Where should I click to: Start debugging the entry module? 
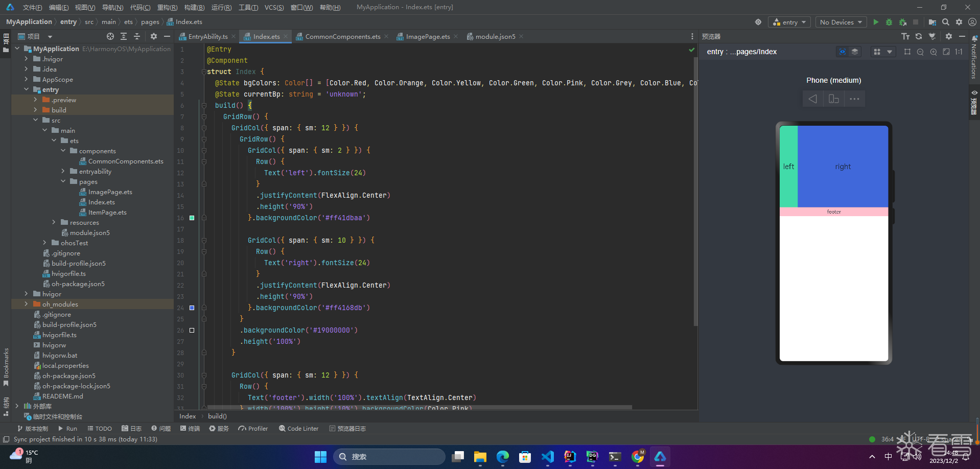[889, 22]
